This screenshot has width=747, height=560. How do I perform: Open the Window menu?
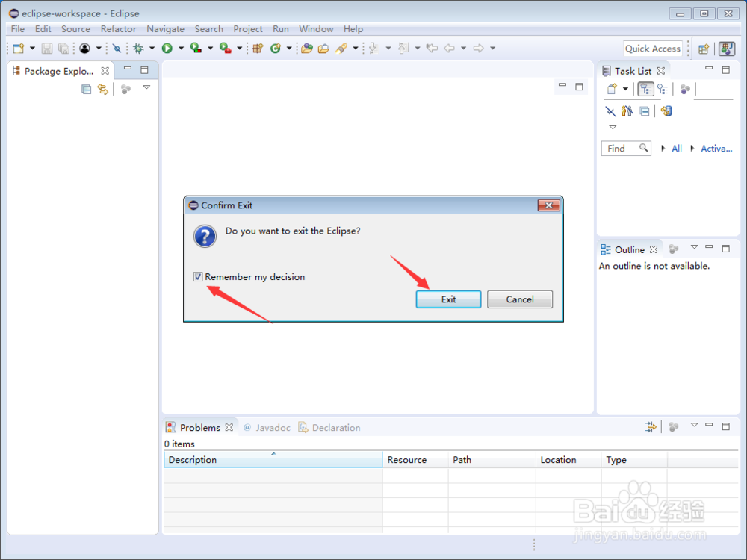(316, 29)
